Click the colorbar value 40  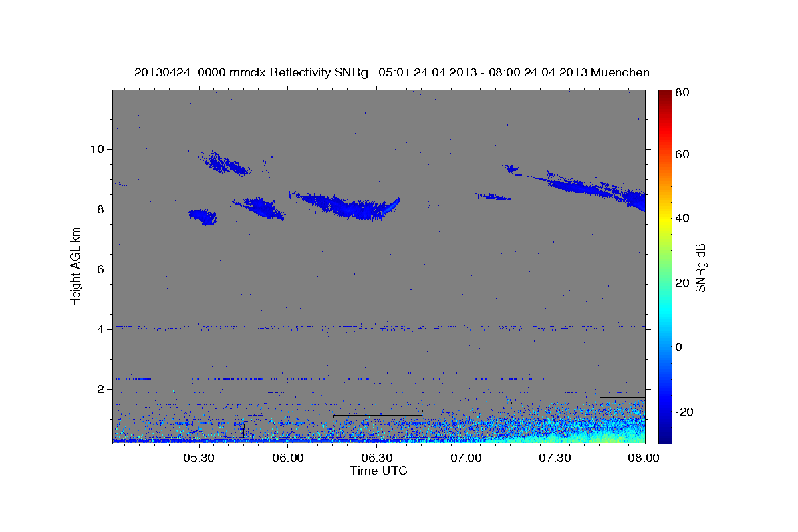pos(684,218)
